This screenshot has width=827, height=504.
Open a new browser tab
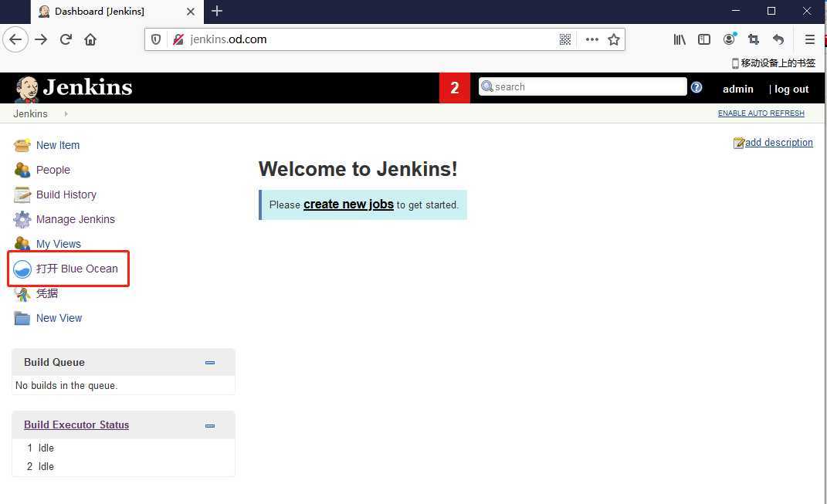click(x=217, y=11)
